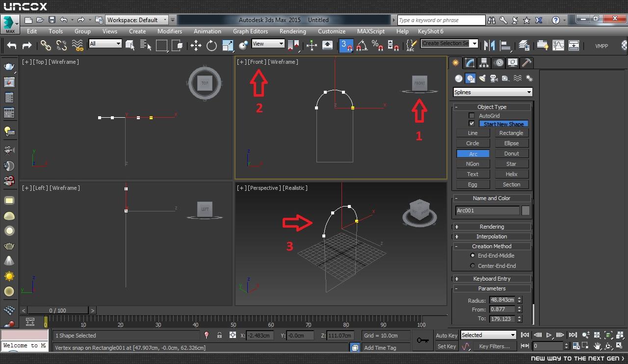Click the Section shape button

[x=511, y=184]
